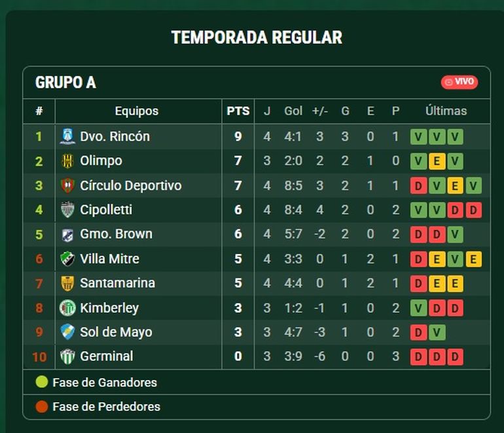The width and height of the screenshot is (504, 433).
Task: Click the Gmo. Brown team crest icon
Action: click(x=67, y=235)
